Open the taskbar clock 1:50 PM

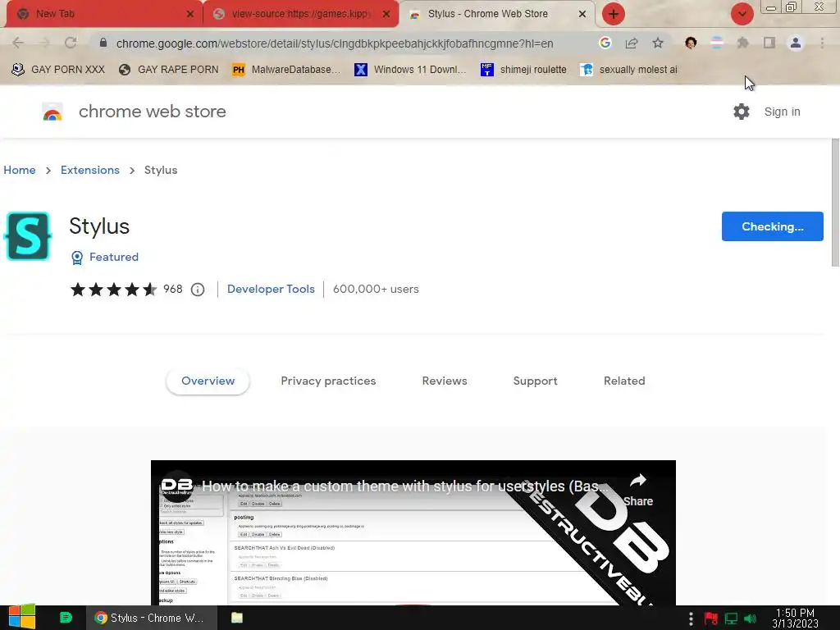pos(795,619)
